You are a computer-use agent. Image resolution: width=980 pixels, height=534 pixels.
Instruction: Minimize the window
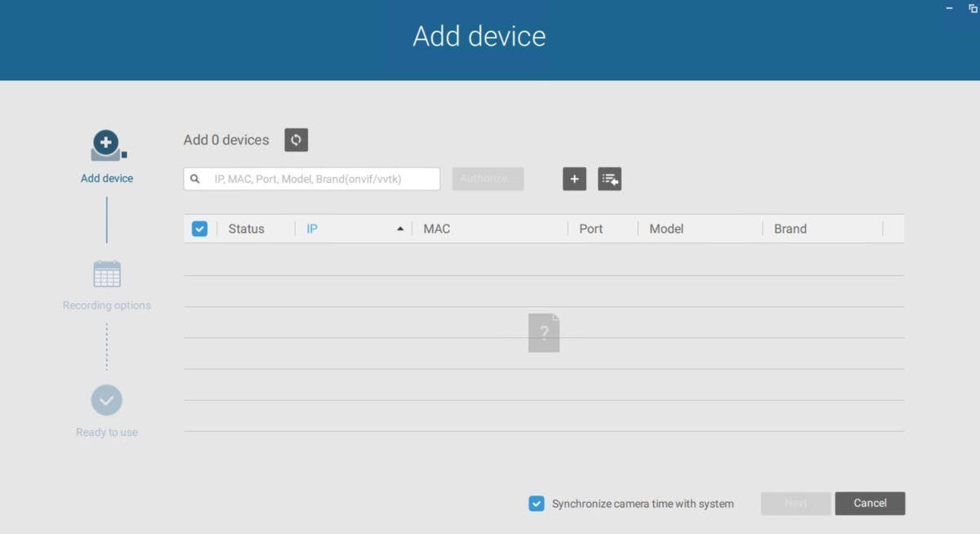[x=949, y=8]
